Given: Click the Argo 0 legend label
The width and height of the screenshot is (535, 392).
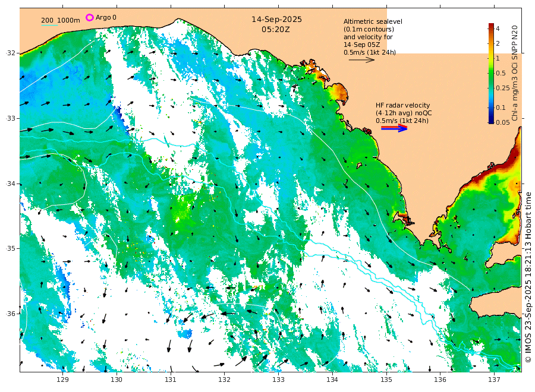Looking at the screenshot, I should coord(106,17).
